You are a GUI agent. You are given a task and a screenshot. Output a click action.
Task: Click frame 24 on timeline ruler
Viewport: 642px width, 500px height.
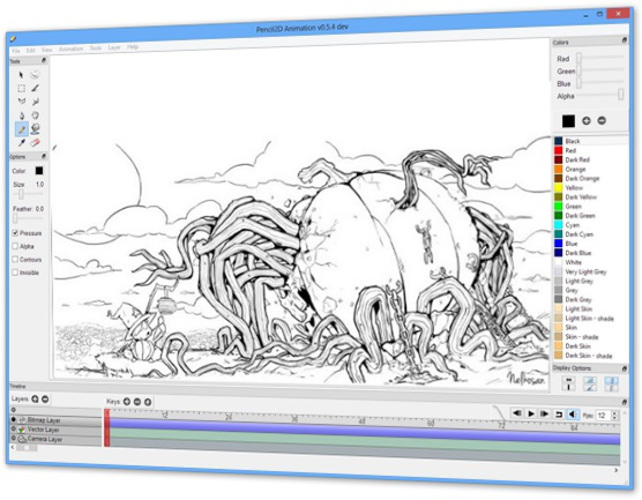(x=228, y=417)
